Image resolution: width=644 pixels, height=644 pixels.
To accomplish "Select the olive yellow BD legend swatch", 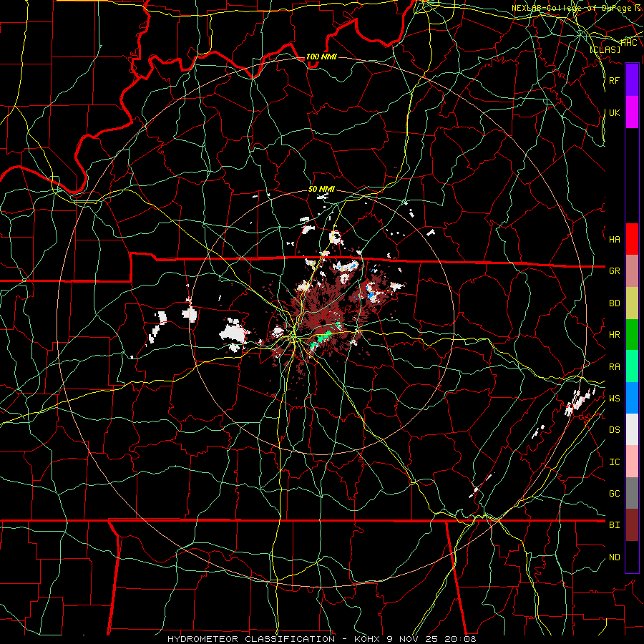I will coord(632,303).
